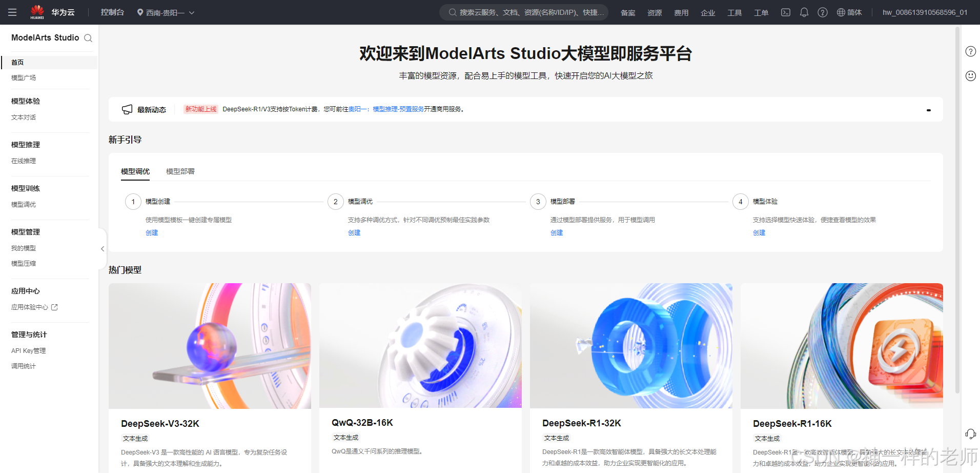Open the 资源 top menu
This screenshot has width=980, height=473.
tap(655, 13)
